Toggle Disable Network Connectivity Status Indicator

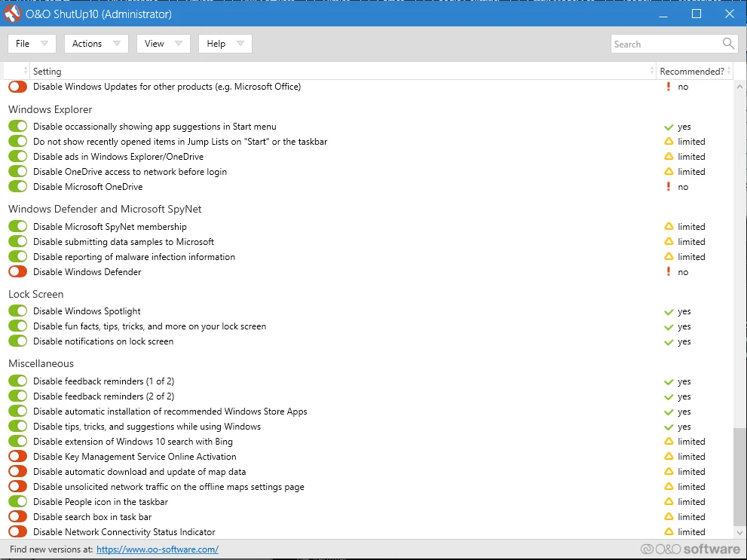click(17, 531)
